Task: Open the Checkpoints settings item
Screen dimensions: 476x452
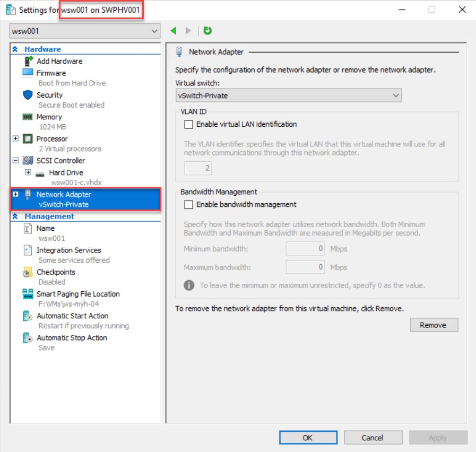Action: click(56, 272)
